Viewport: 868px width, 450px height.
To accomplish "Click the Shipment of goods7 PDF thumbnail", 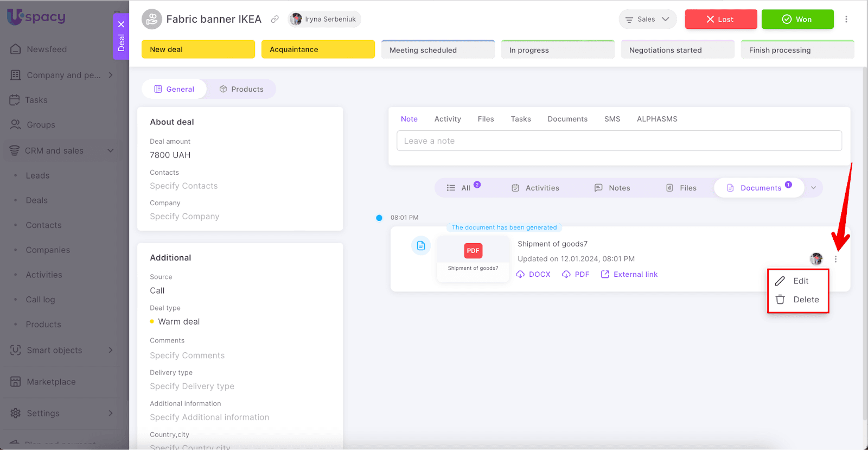I will (473, 257).
